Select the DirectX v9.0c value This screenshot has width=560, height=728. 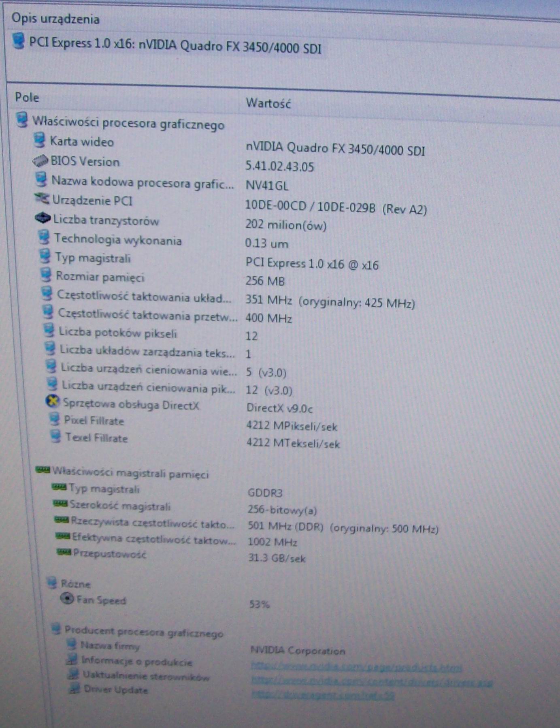279,408
